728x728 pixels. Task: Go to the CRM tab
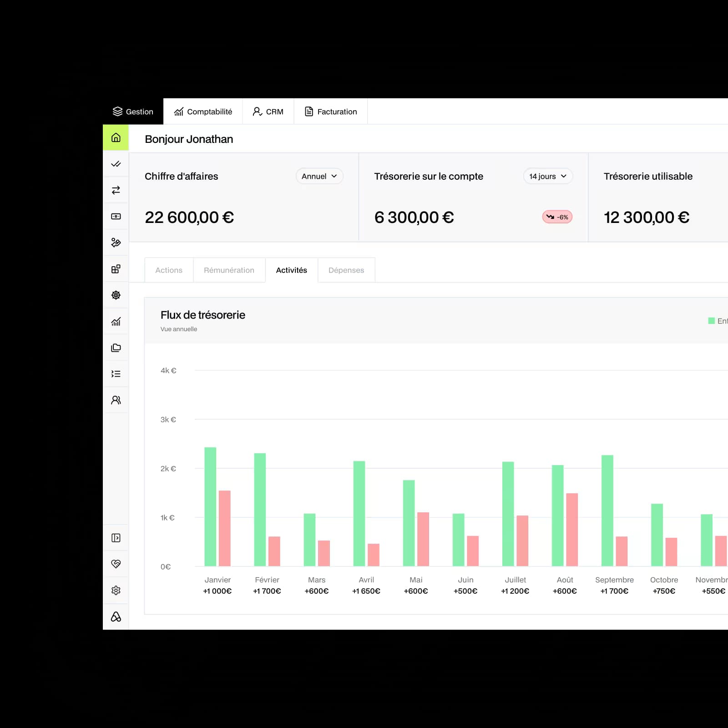coord(268,111)
